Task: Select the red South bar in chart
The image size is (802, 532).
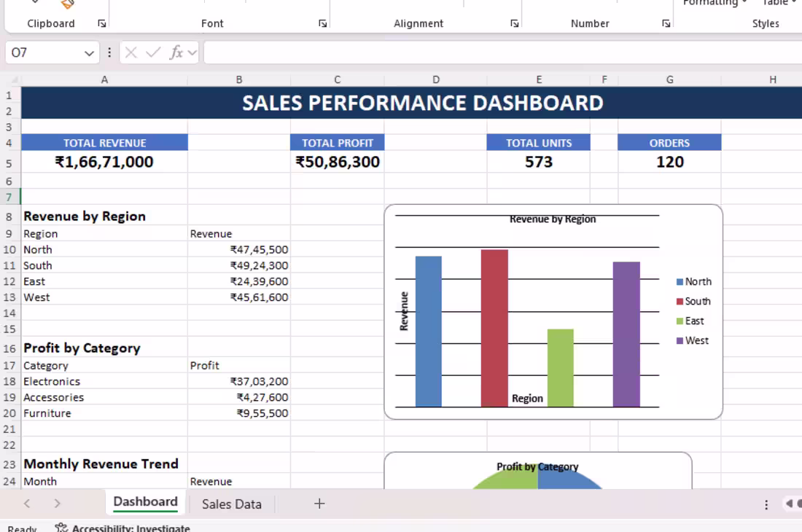Action: pyautogui.click(x=494, y=328)
